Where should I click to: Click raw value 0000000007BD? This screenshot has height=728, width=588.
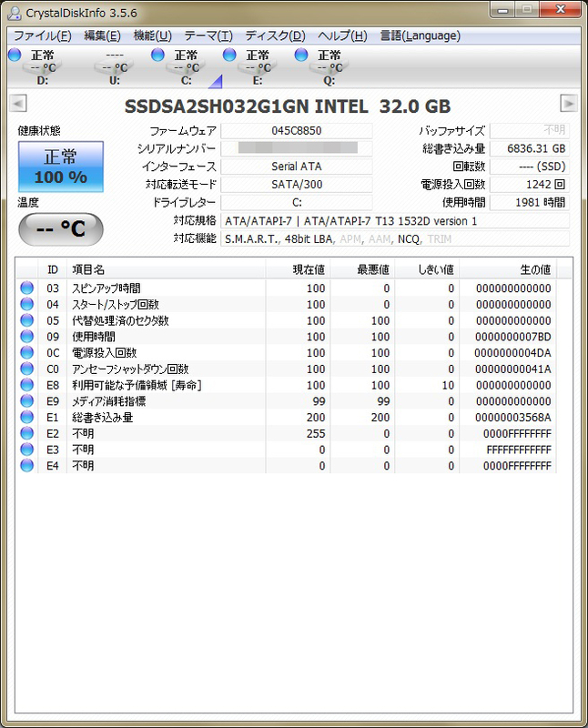pos(512,337)
